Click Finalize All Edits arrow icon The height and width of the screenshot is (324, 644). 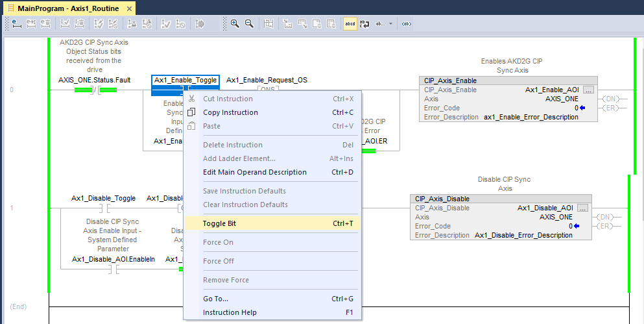click(x=200, y=24)
